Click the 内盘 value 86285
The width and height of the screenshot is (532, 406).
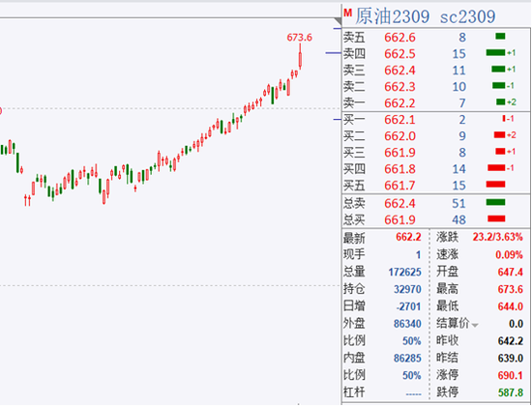(x=407, y=358)
